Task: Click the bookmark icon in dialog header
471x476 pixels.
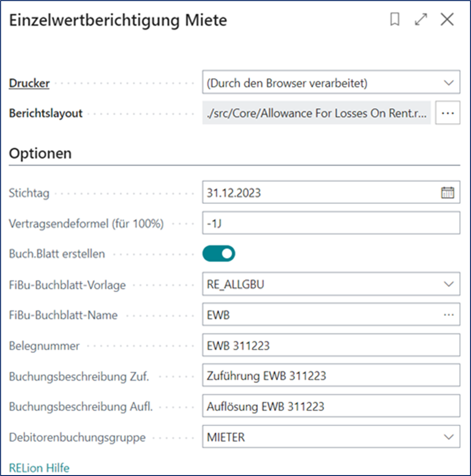Action: [395, 20]
